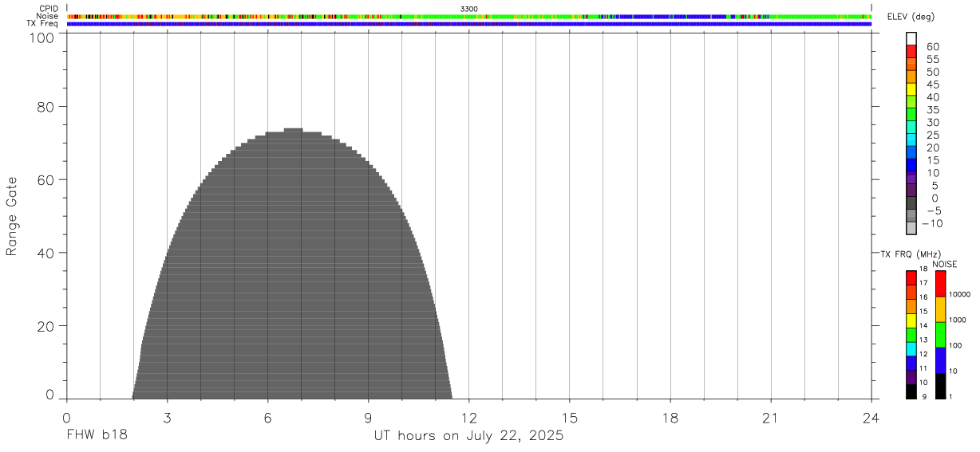Click the blue TX Freq strip above plot

point(469,24)
